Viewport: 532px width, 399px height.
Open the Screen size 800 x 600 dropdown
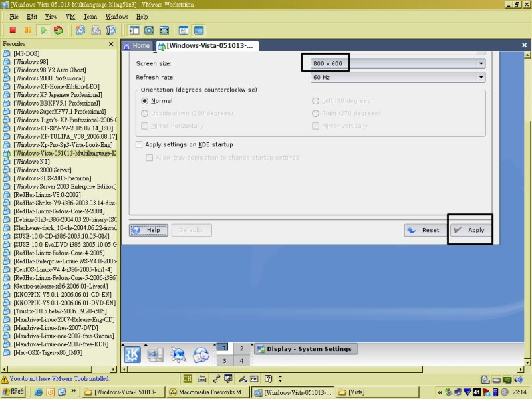pos(398,63)
